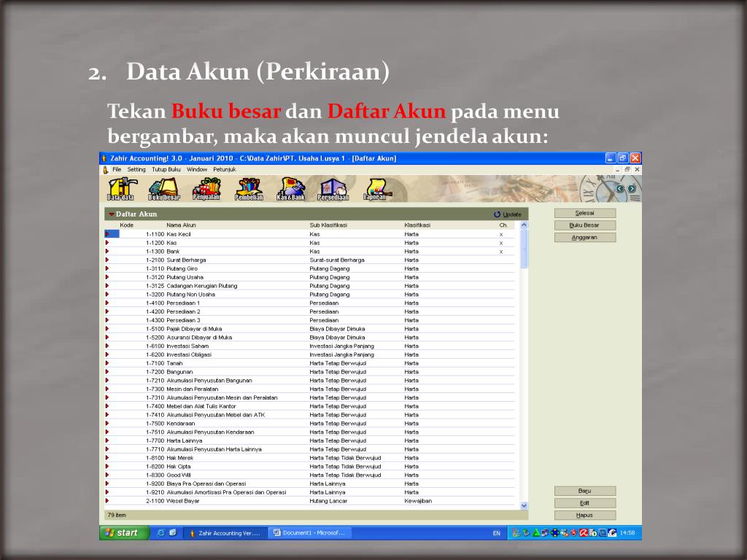Click the Update refresh icon
This screenshot has width=747, height=560.
pos(497,214)
